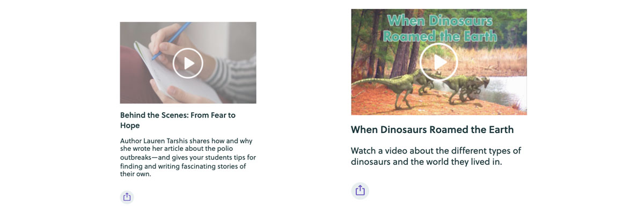The height and width of the screenshot is (212, 644).
Task: Open the When Dinosaurs Roamed the Earth title link
Action: point(432,129)
